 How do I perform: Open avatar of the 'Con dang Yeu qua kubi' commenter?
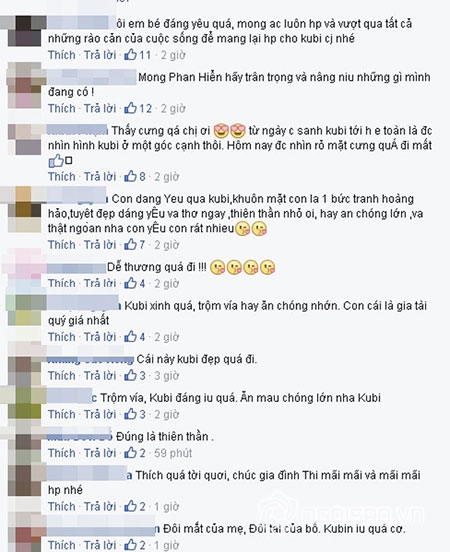25,209
